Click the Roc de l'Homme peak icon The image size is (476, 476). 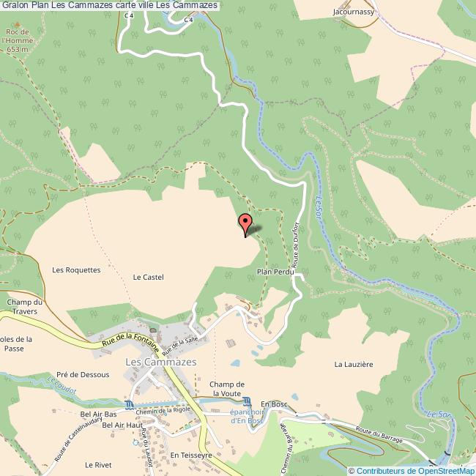18,24
